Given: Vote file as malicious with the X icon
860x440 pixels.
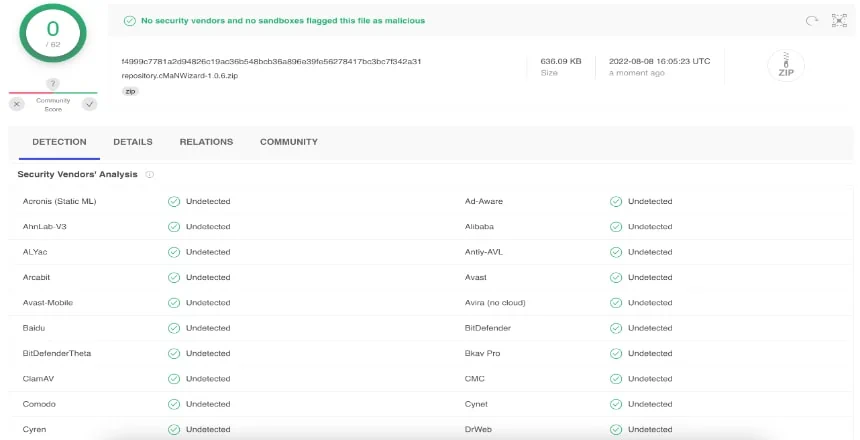Looking at the screenshot, I should tap(17, 104).
